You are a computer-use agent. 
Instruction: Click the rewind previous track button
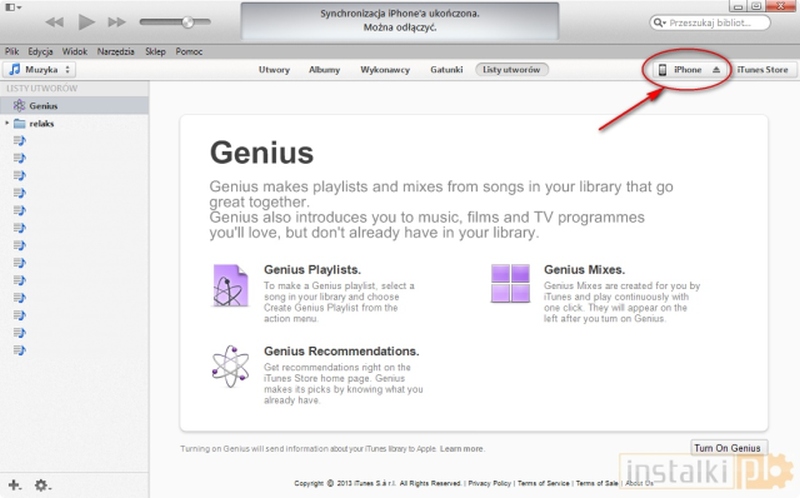54,22
